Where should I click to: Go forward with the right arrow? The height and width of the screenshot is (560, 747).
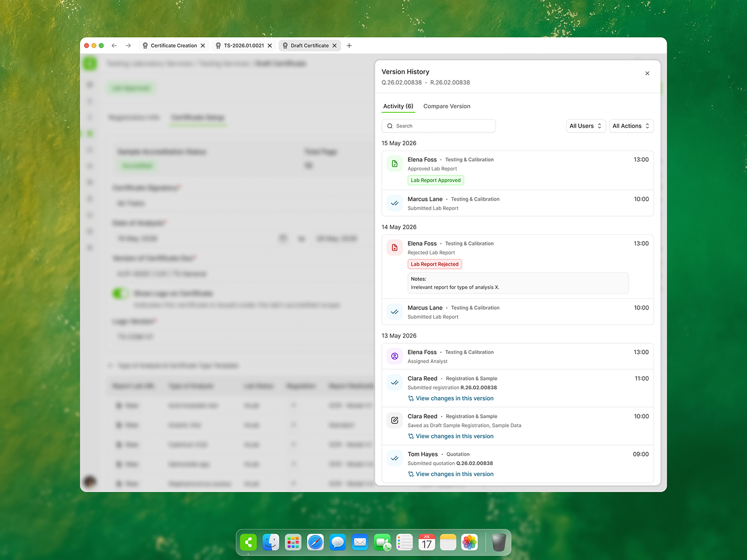click(x=128, y=46)
